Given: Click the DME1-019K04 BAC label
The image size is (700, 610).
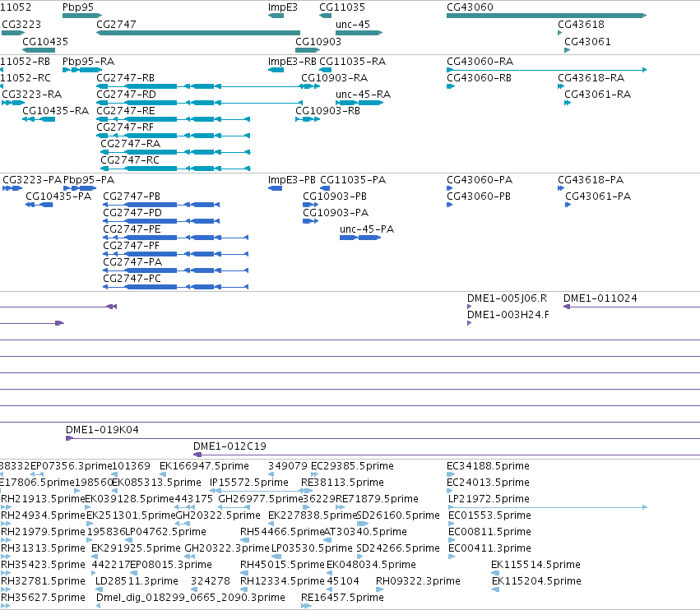Looking at the screenshot, I should pos(102,430).
